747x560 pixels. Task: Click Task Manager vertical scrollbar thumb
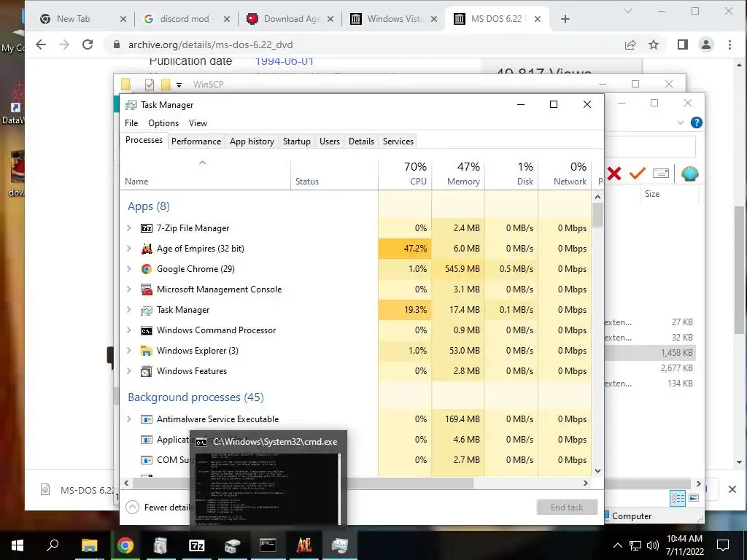click(597, 216)
